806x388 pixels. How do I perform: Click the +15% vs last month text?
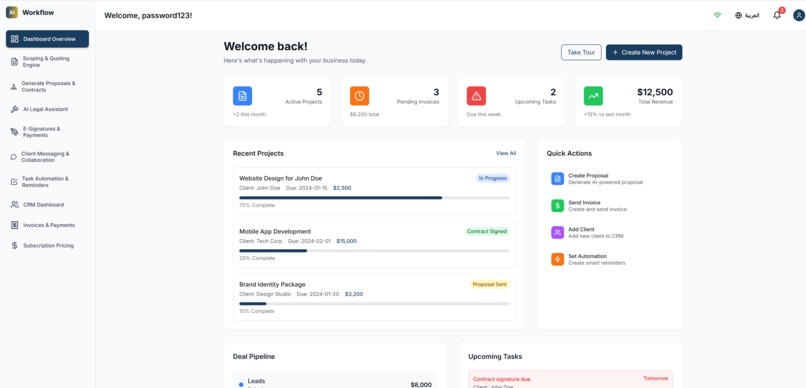click(607, 114)
